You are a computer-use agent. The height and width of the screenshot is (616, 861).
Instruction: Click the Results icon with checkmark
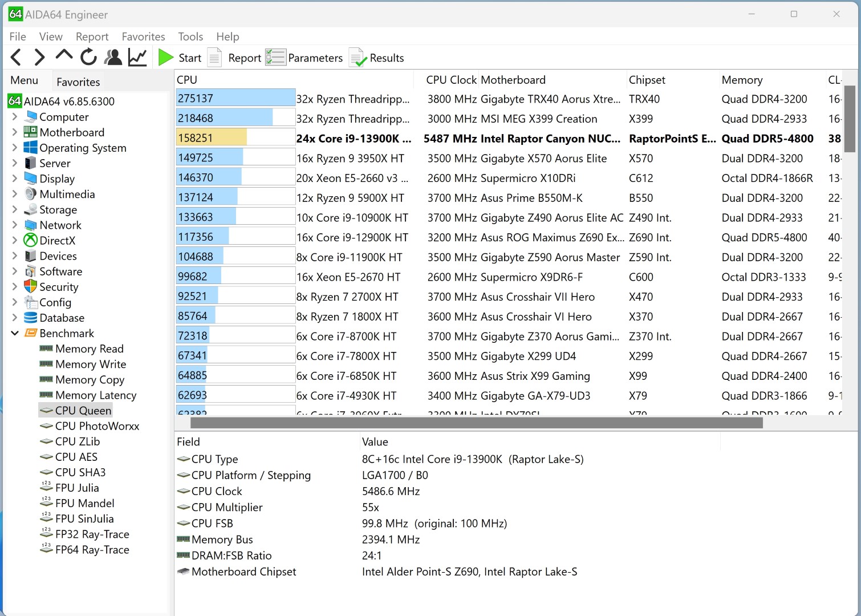(x=358, y=58)
